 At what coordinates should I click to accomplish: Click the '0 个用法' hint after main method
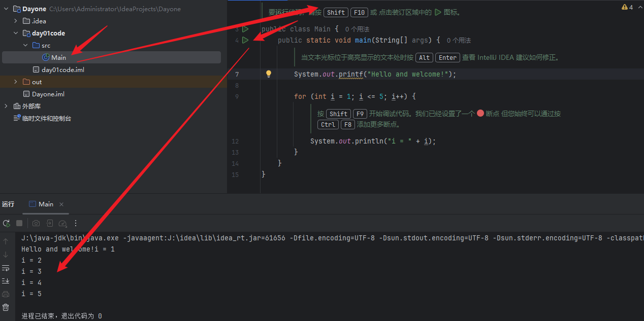point(459,41)
